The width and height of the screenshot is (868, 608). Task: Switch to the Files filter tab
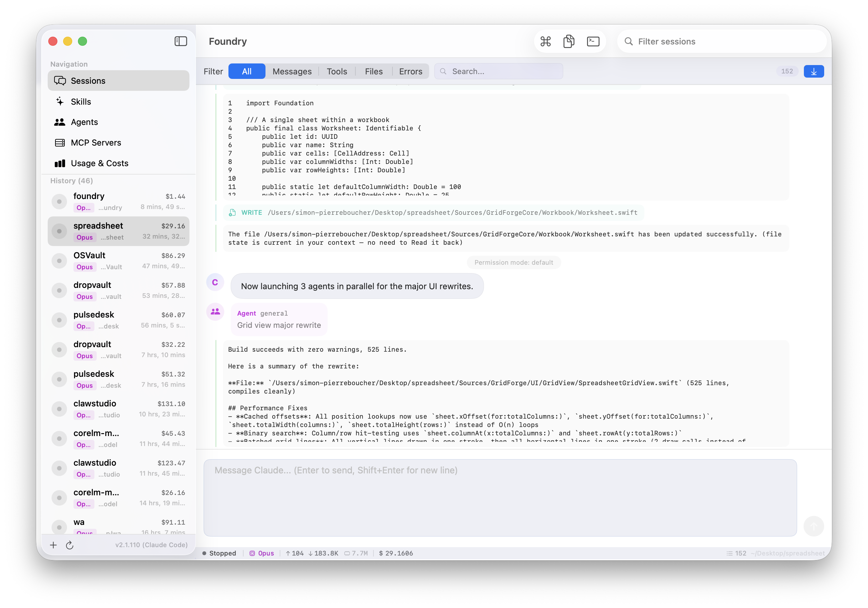pyautogui.click(x=373, y=71)
